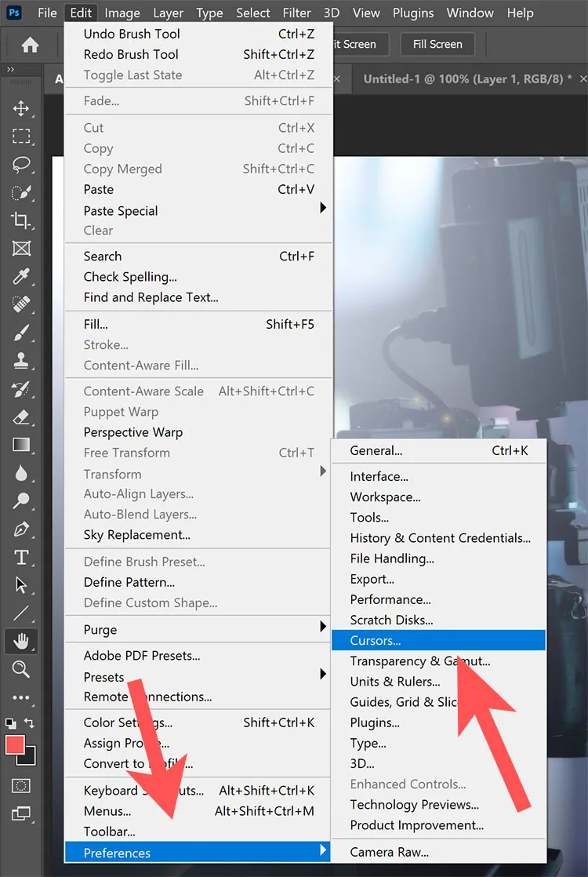Expand the Paste Special submenu arrow

tap(322, 208)
